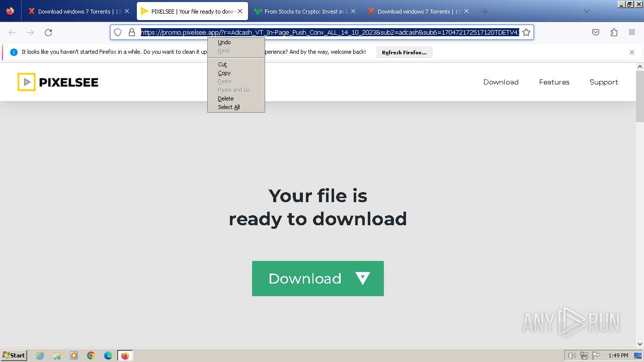Screen dimensions: 644x362
Task: Click the Firefox taskbar button
Action: click(x=125, y=355)
